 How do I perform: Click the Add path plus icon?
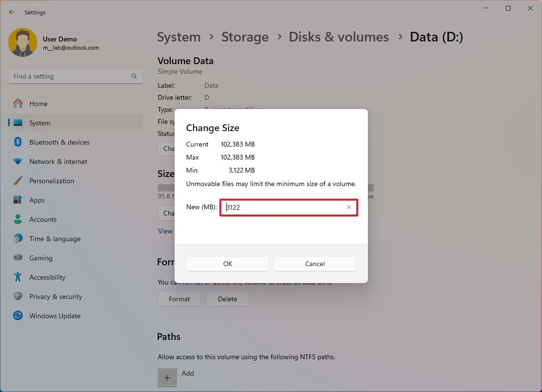(167, 378)
